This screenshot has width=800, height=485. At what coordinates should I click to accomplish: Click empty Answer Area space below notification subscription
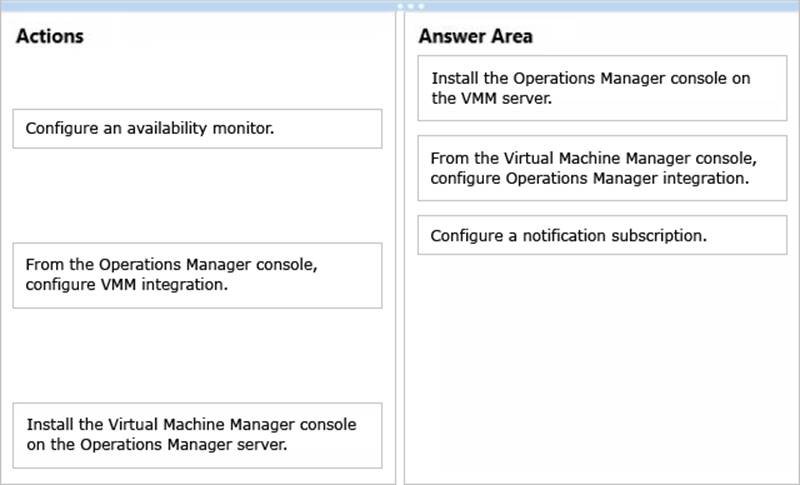[x=603, y=370]
